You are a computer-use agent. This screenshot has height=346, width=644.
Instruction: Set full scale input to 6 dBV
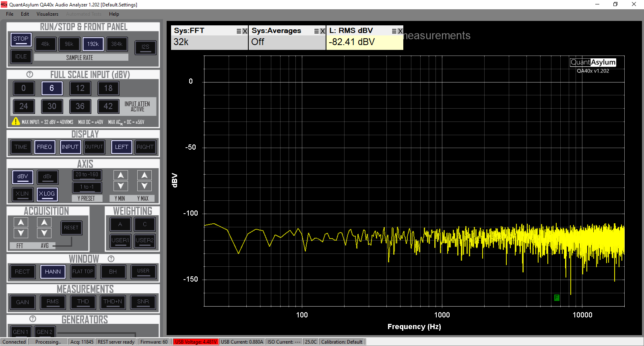point(52,88)
